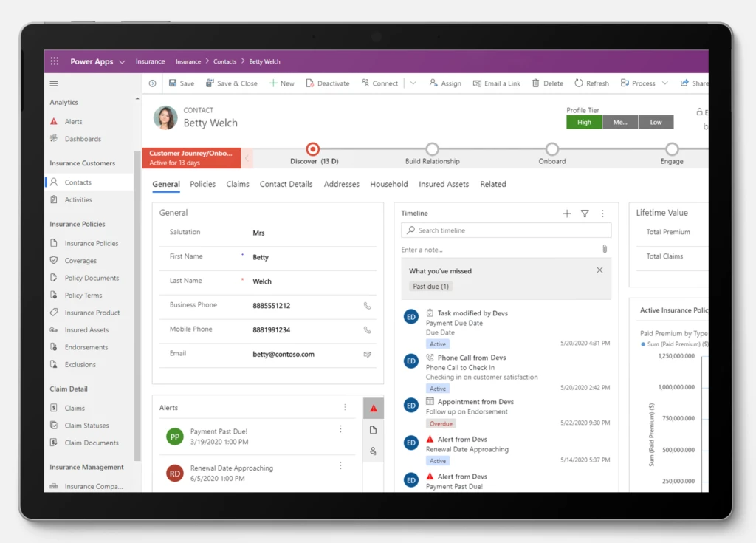
Task: Open the Timeline more-commands ellipsis menu
Action: (x=603, y=214)
